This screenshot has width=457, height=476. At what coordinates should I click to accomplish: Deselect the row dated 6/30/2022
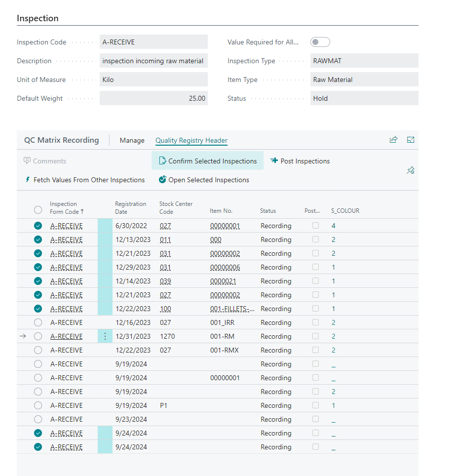point(38,226)
